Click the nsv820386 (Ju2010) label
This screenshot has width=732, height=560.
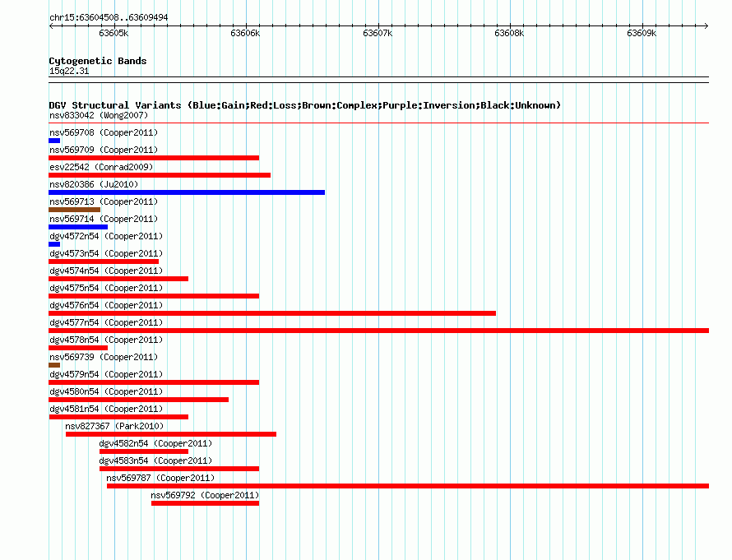[94, 184]
